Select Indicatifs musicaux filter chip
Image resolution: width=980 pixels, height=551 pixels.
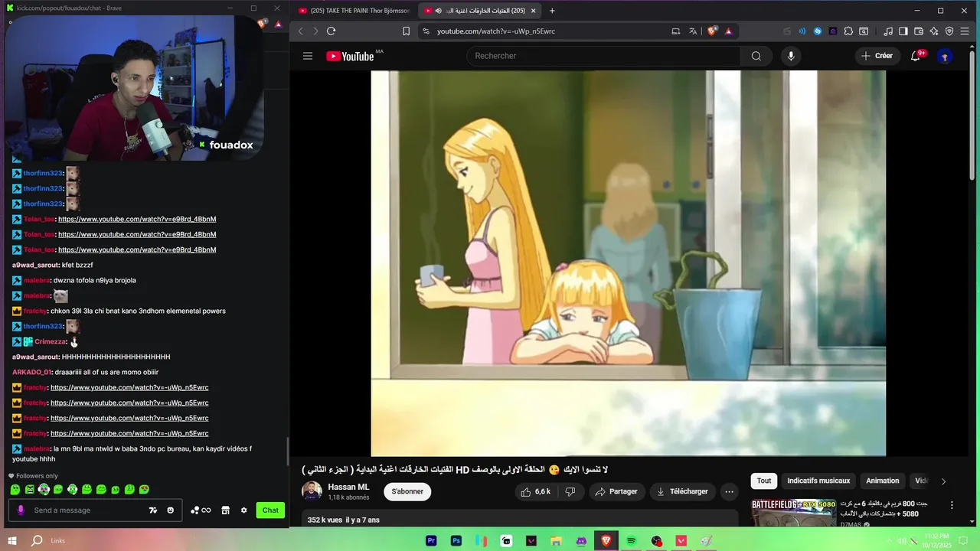818,481
